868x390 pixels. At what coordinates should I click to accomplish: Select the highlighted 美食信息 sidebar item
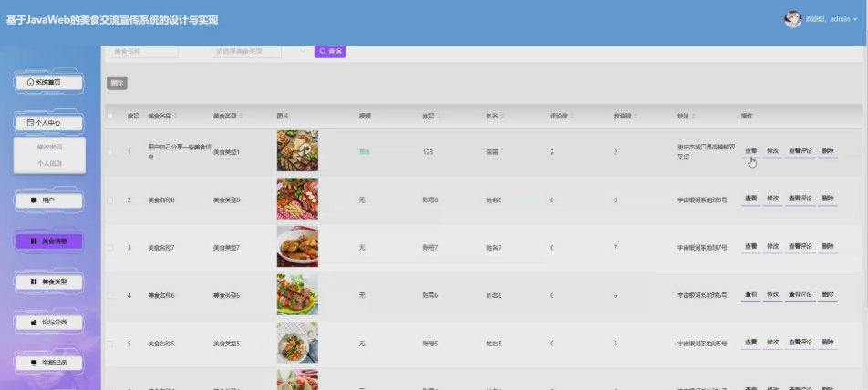pos(49,241)
